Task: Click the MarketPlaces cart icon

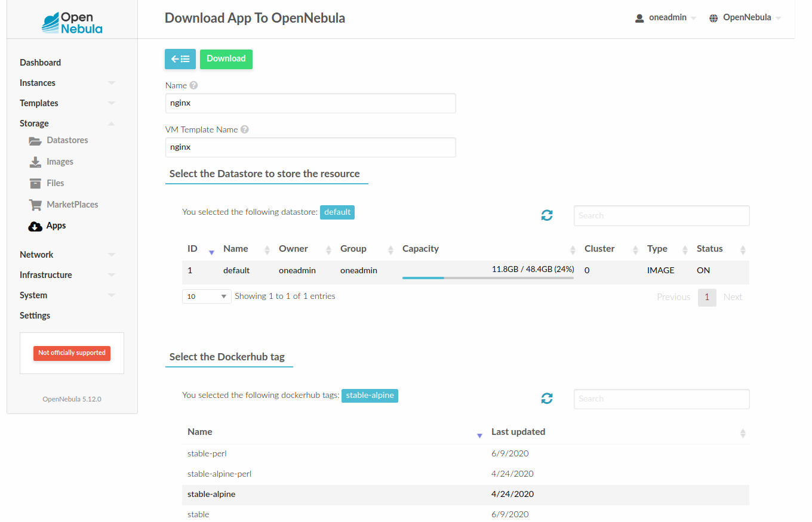Action: pos(35,205)
